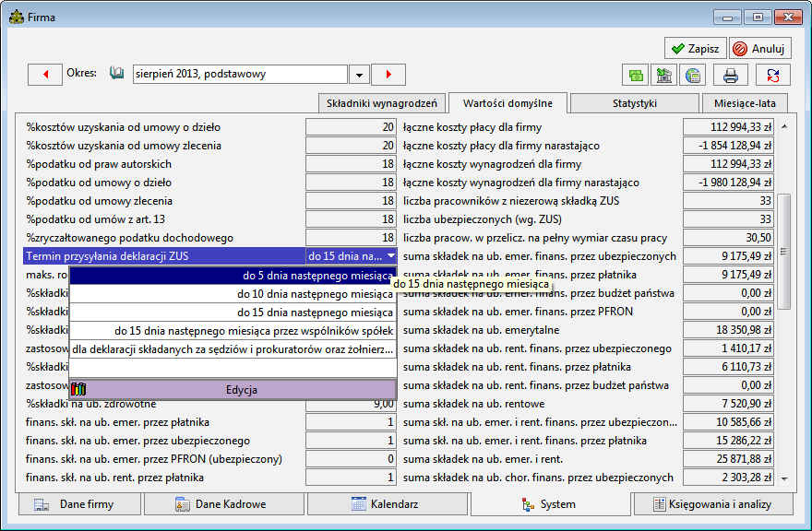The height and width of the screenshot is (531, 812).
Task: Click the value 30,50
Action: 728,238
